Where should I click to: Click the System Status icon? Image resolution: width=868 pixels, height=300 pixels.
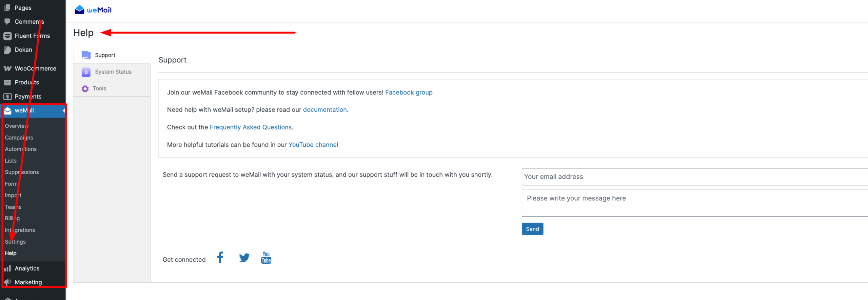[86, 72]
